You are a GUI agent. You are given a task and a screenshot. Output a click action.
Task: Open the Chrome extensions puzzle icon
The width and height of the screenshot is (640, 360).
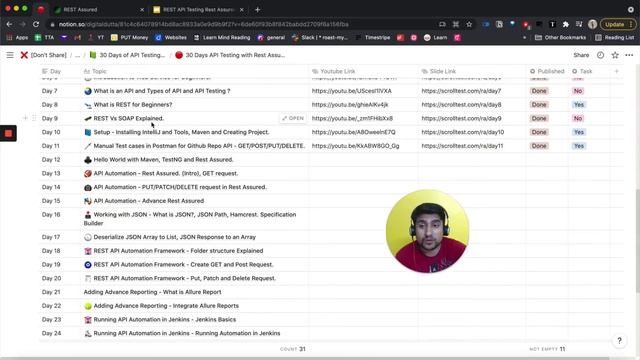(x=566, y=24)
